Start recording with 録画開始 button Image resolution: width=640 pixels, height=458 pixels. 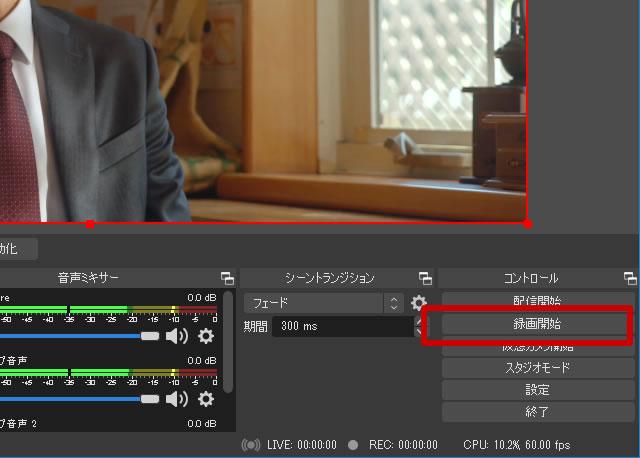pyautogui.click(x=536, y=324)
